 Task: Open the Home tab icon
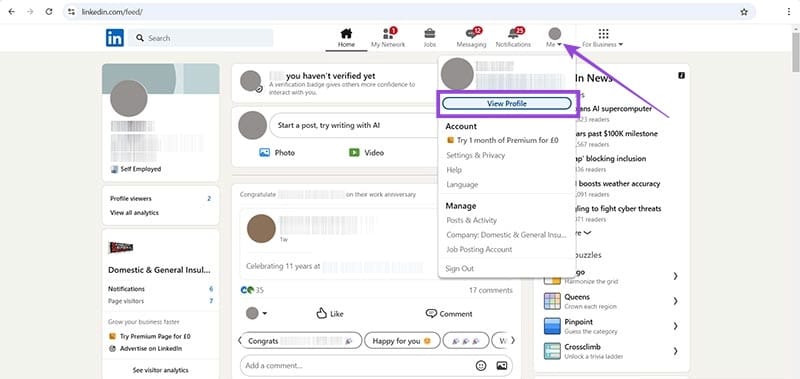coord(346,34)
